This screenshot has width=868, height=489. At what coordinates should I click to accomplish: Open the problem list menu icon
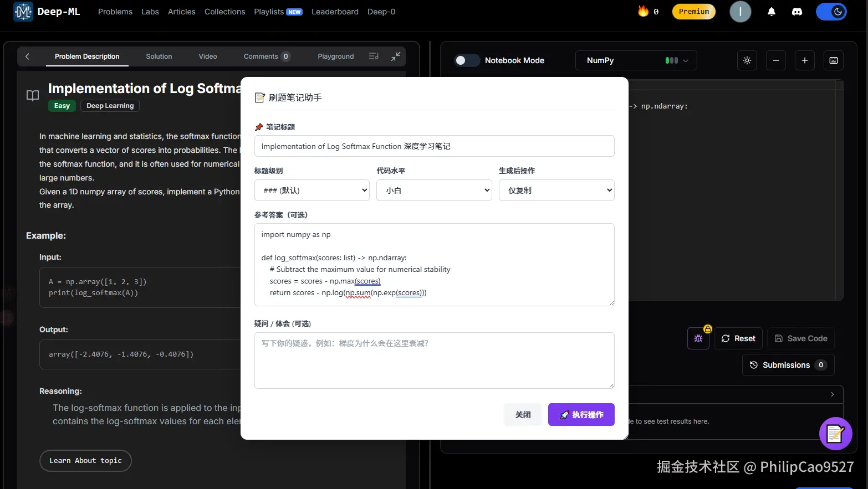374,56
